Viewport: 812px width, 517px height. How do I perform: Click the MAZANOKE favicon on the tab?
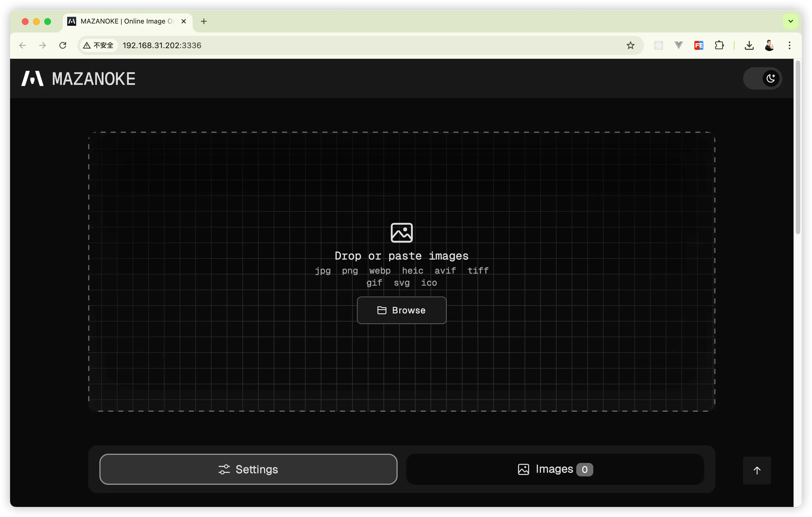pyautogui.click(x=72, y=21)
